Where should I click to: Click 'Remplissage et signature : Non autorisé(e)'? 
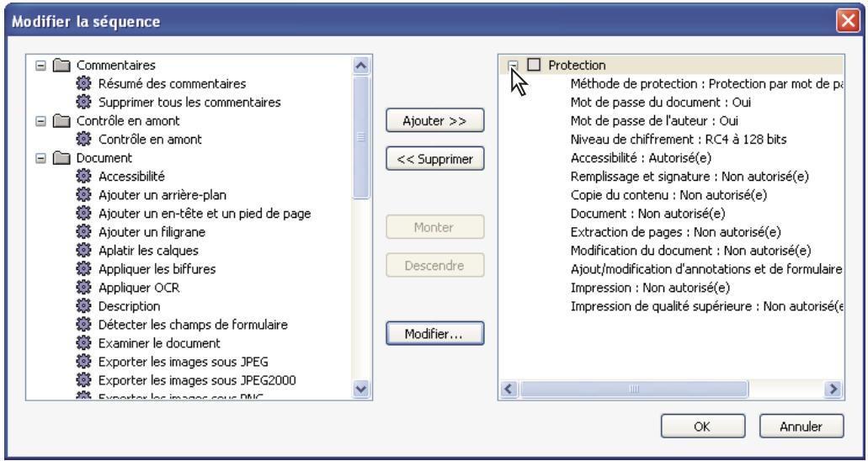(690, 177)
